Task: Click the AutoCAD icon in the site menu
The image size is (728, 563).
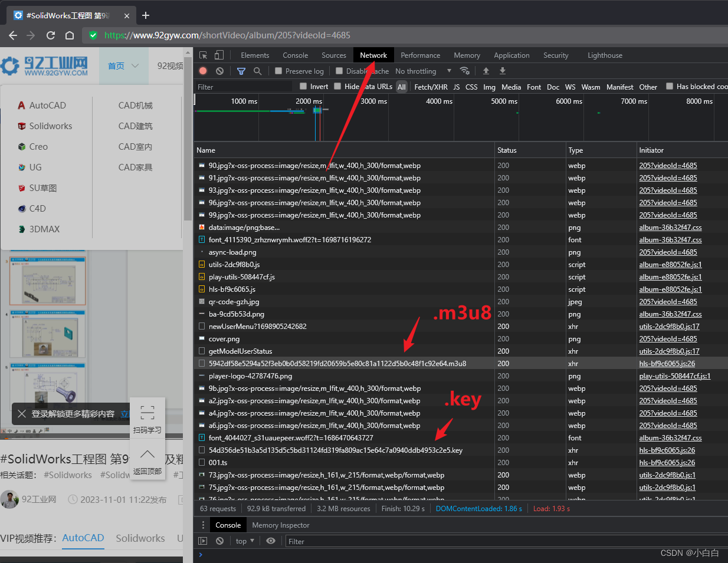Action: [21, 106]
